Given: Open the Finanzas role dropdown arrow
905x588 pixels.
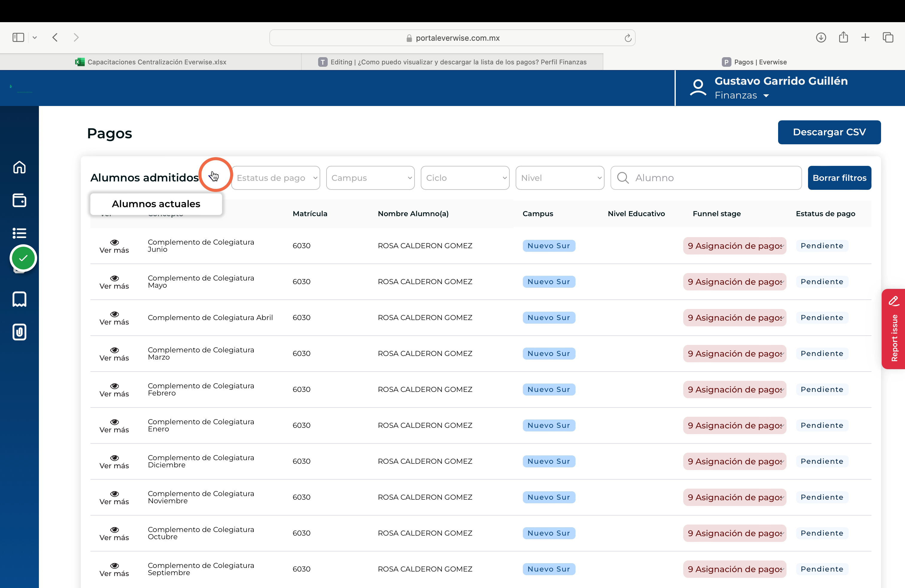Looking at the screenshot, I should click(766, 96).
